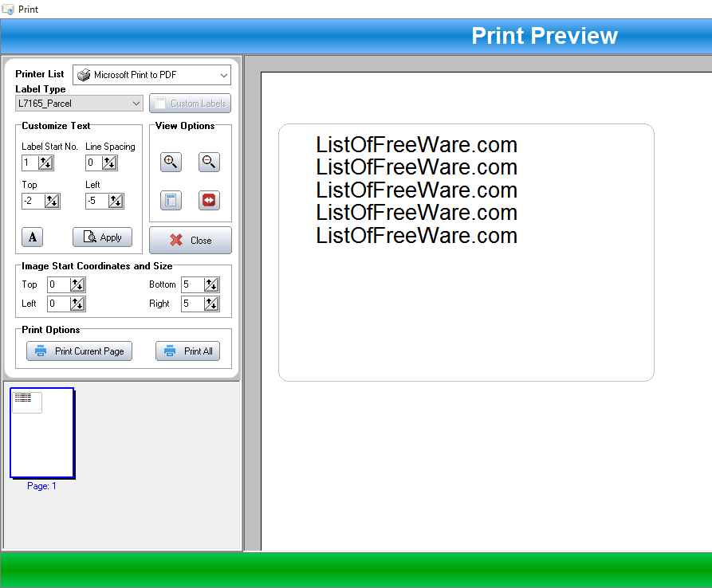This screenshot has width=712, height=588.
Task: Click the Image Bottom value field
Action: 193,284
